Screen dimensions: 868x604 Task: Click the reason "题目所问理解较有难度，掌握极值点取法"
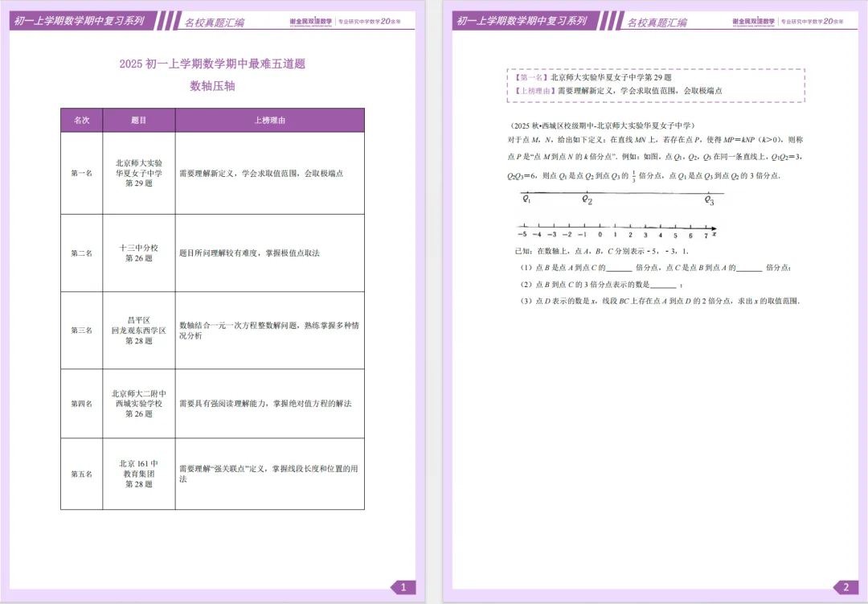pos(249,253)
